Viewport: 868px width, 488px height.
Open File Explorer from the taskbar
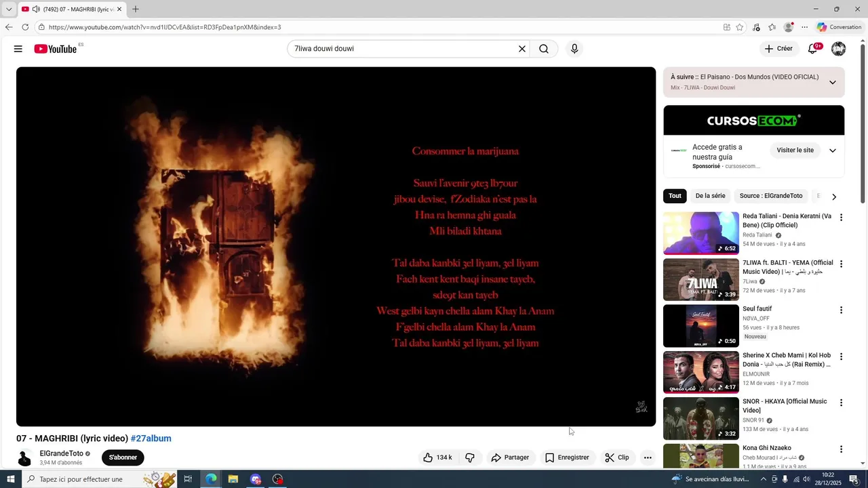tap(233, 479)
